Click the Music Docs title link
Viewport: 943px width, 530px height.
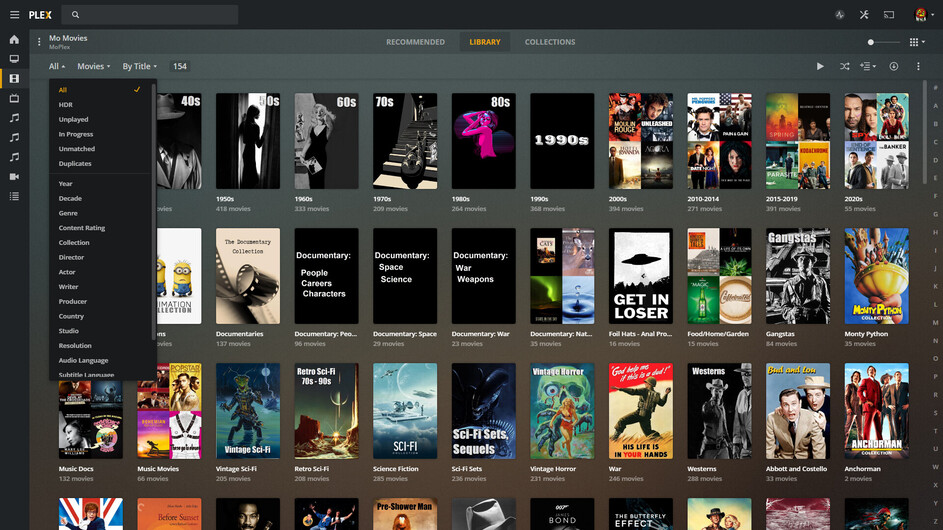pos(76,469)
